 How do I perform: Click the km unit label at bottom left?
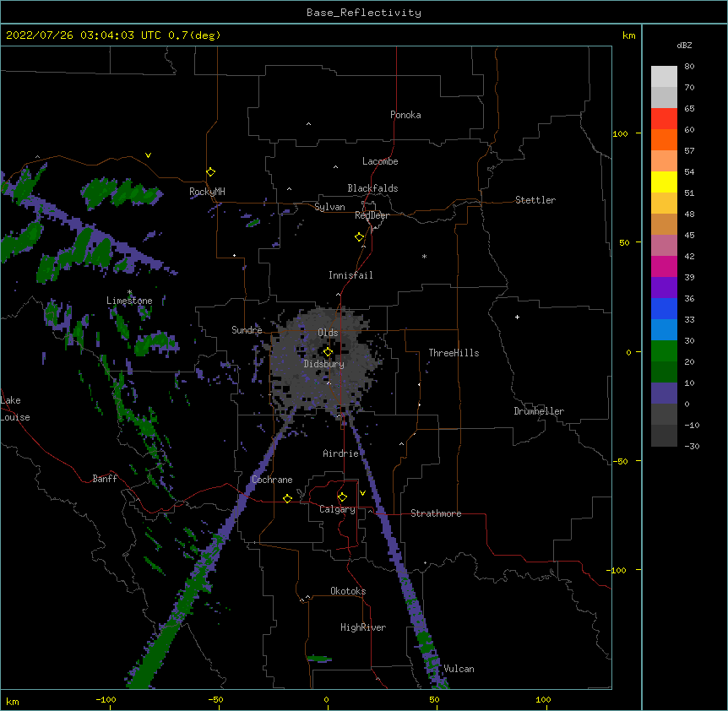(x=13, y=701)
